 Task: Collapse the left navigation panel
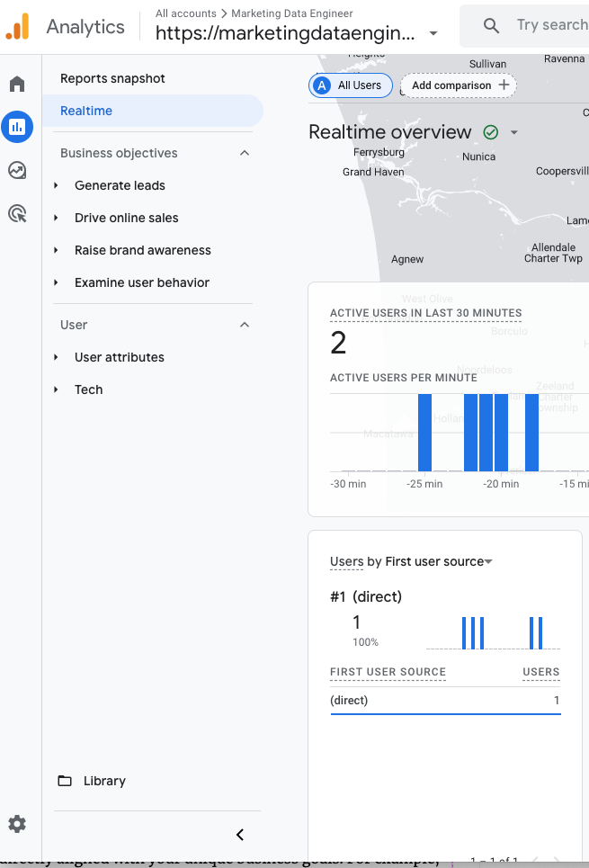pyautogui.click(x=239, y=835)
